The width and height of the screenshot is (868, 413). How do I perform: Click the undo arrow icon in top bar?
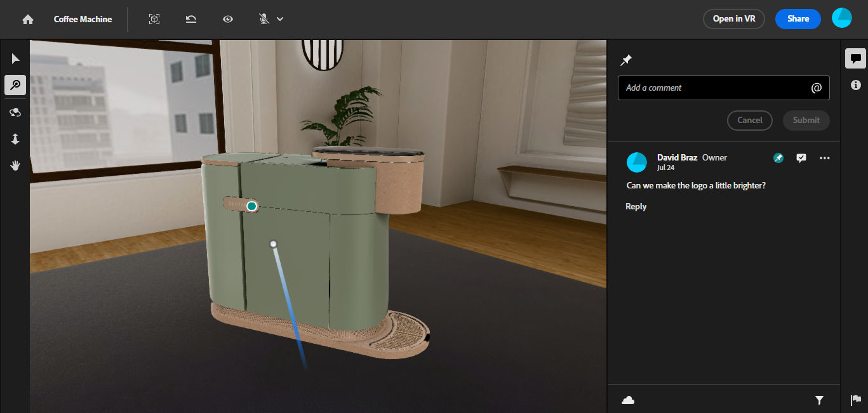coord(191,19)
